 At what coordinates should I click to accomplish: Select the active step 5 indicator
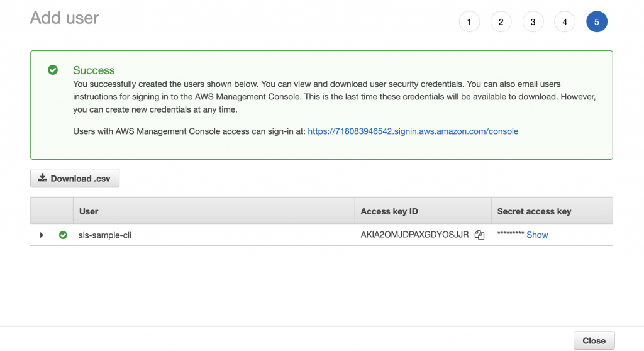tap(597, 22)
